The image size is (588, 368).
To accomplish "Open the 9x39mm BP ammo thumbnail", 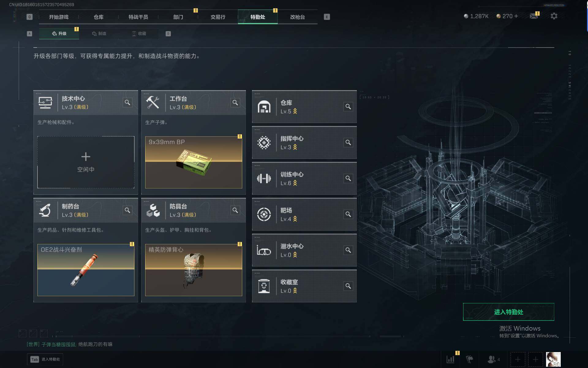I will point(194,162).
